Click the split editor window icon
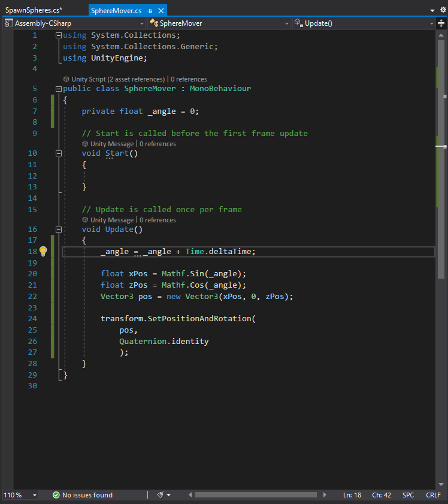The width and height of the screenshot is (448, 504). pos(441,23)
